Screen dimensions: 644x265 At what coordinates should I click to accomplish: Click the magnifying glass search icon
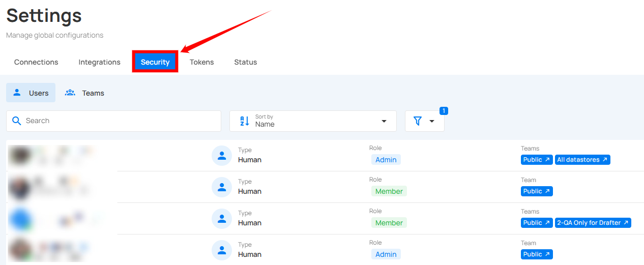pyautogui.click(x=17, y=121)
